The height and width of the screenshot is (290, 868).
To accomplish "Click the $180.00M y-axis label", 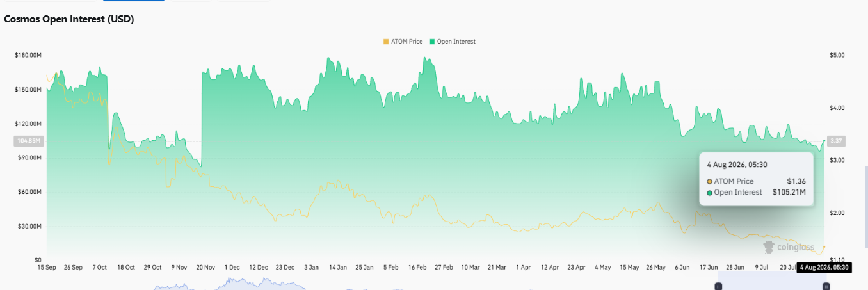I will [x=28, y=56].
